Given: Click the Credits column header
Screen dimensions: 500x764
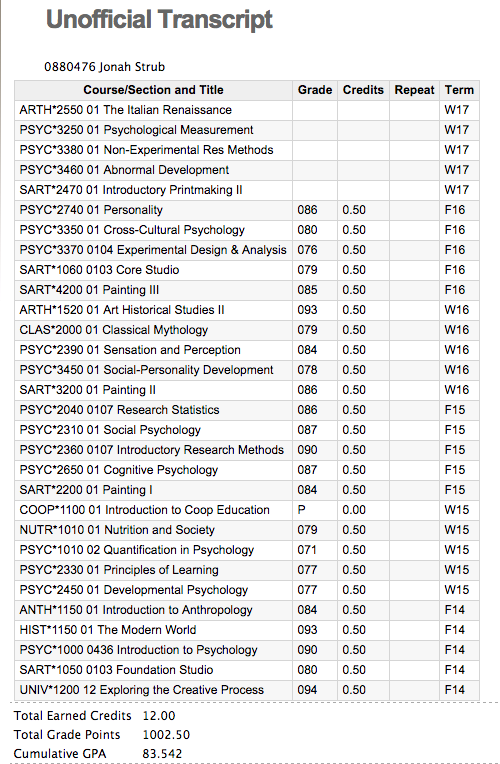Looking at the screenshot, I should point(363,90).
